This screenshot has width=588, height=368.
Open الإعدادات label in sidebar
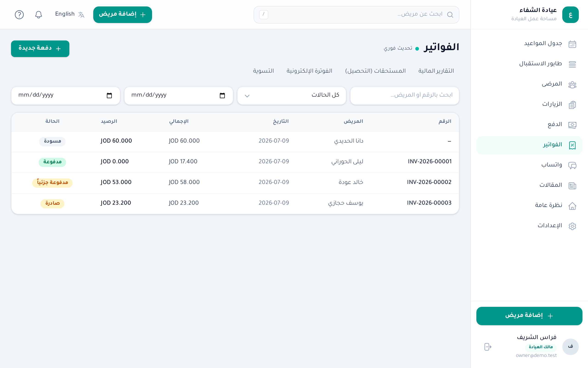pyautogui.click(x=550, y=226)
